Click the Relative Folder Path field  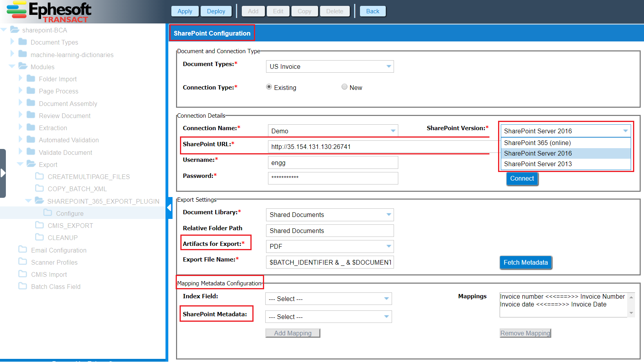tap(330, 231)
